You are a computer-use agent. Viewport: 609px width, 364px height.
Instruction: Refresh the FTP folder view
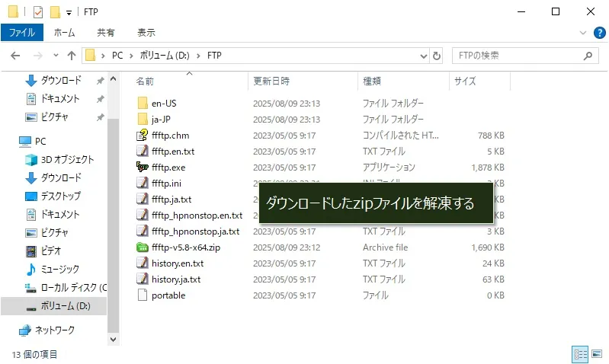437,56
